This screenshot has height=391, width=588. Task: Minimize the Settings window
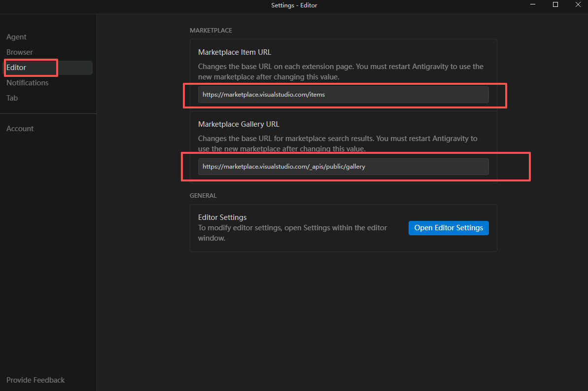[x=532, y=4]
